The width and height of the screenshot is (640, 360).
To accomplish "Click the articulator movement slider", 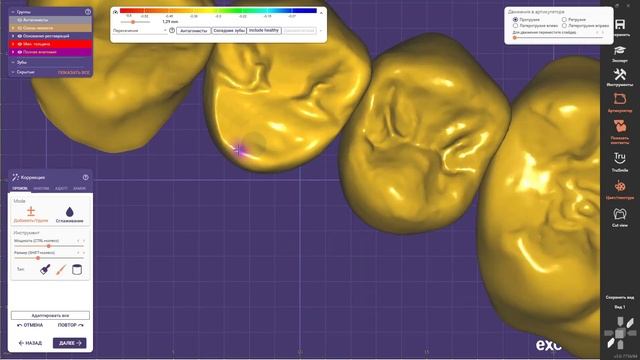I will click(x=558, y=38).
